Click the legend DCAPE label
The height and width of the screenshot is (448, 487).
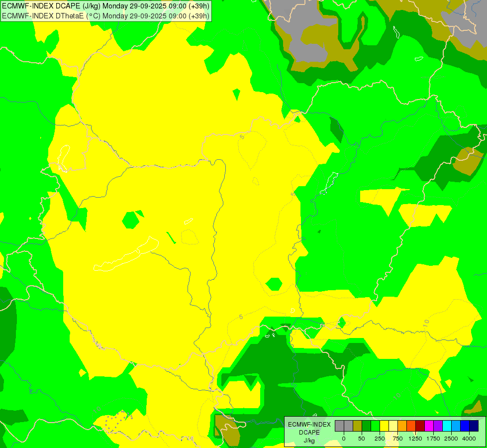309,433
